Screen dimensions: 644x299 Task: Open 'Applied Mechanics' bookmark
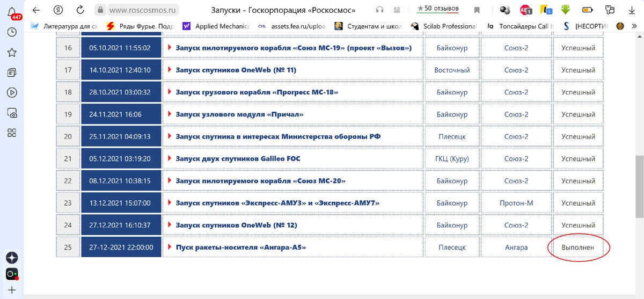click(x=216, y=26)
